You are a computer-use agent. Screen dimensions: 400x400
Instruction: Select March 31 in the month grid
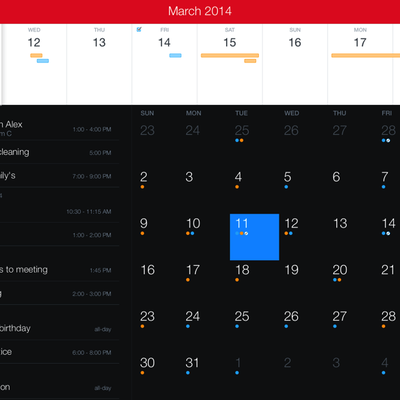coord(192,363)
